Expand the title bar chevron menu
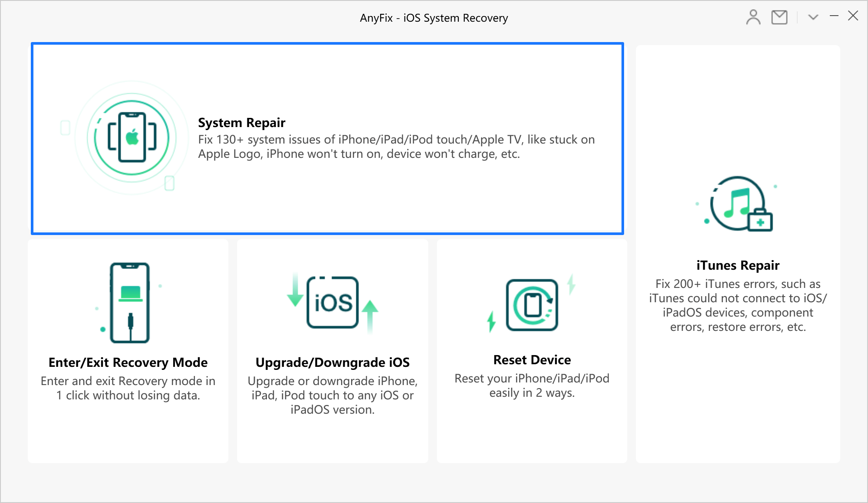The image size is (868, 503). click(813, 17)
